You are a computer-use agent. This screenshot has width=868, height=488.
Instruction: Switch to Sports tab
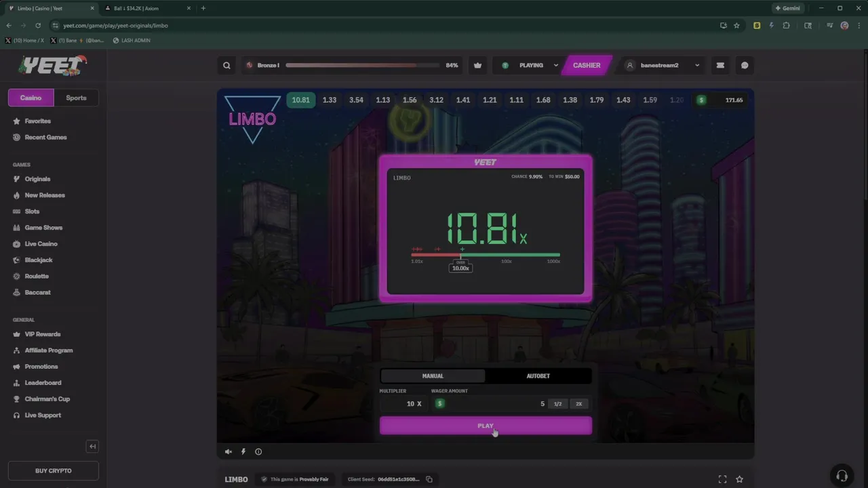(76, 98)
